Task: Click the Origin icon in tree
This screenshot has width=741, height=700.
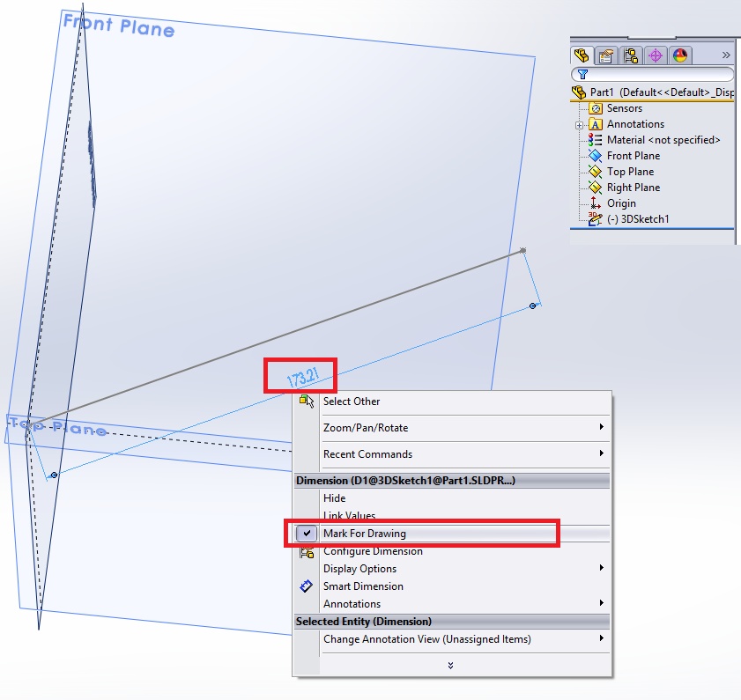Action: pos(596,203)
